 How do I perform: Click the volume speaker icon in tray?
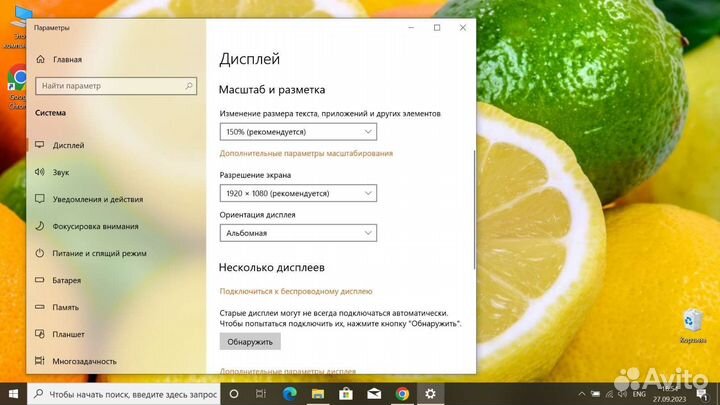pyautogui.click(x=623, y=394)
